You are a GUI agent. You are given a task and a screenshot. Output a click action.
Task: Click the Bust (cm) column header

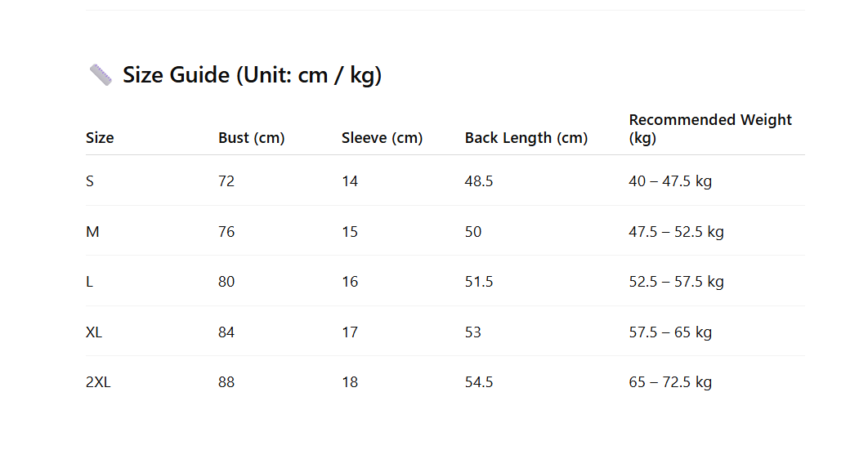251,138
